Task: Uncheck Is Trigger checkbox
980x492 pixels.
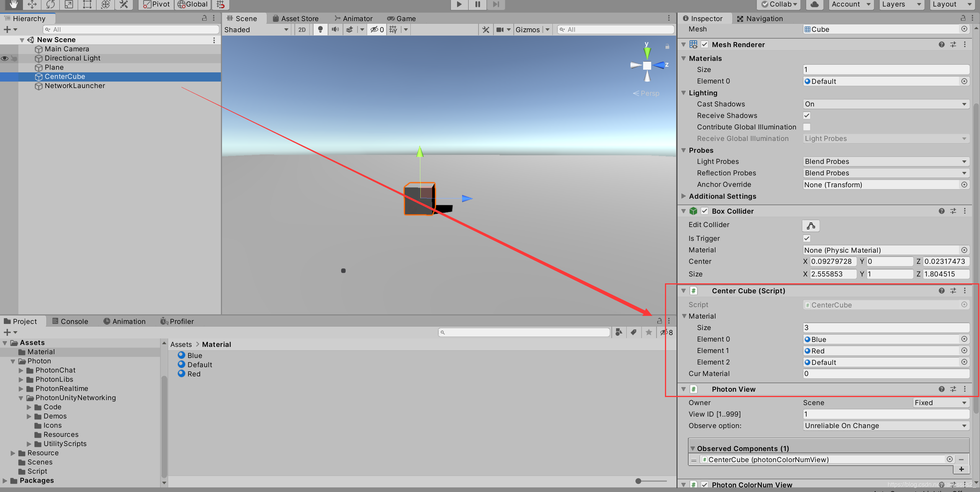Action: point(807,238)
